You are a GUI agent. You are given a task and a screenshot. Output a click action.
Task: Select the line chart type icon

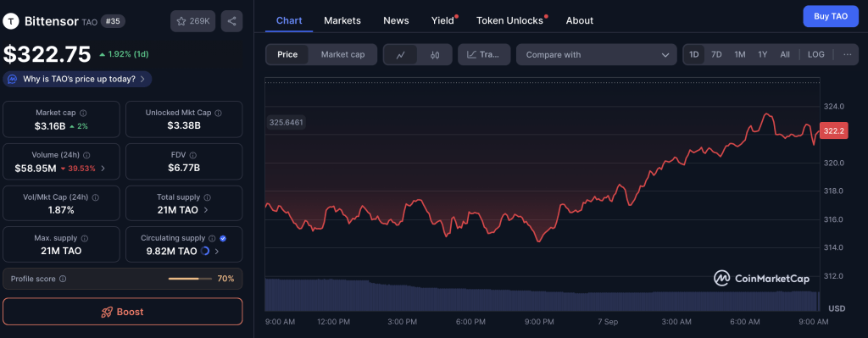(401, 55)
